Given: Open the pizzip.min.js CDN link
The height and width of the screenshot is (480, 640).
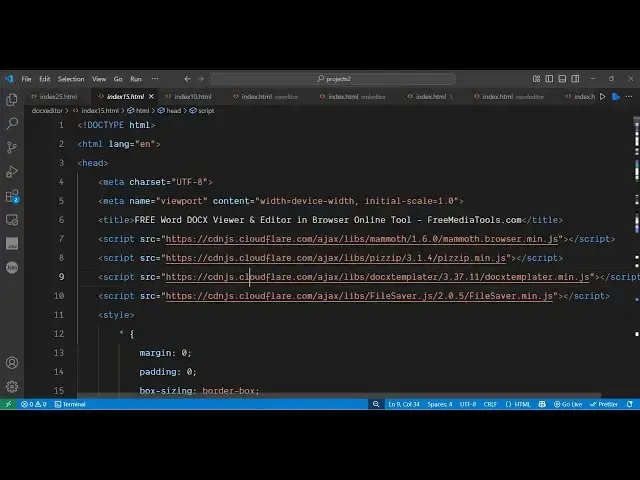Looking at the screenshot, I should point(336,258).
